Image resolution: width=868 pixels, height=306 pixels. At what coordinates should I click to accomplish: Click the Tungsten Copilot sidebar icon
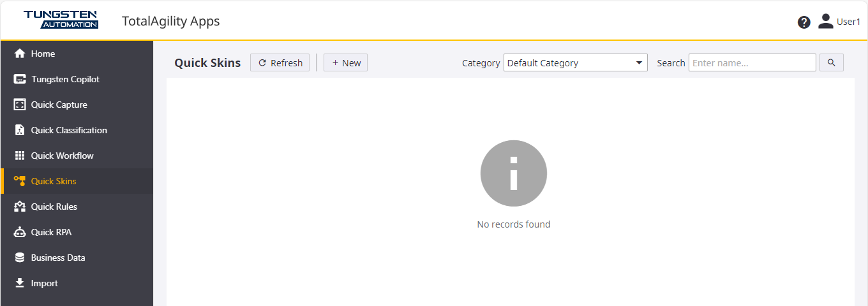20,79
